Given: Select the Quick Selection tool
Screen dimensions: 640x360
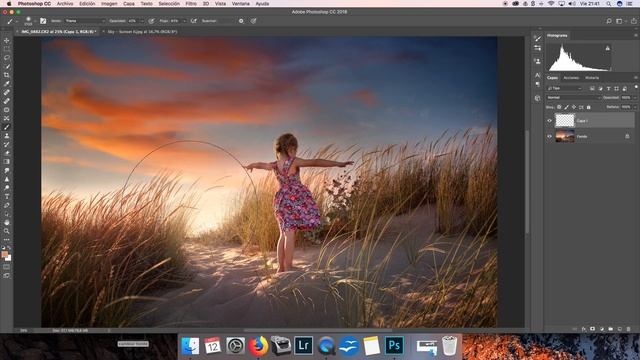Looking at the screenshot, I should tap(7, 66).
